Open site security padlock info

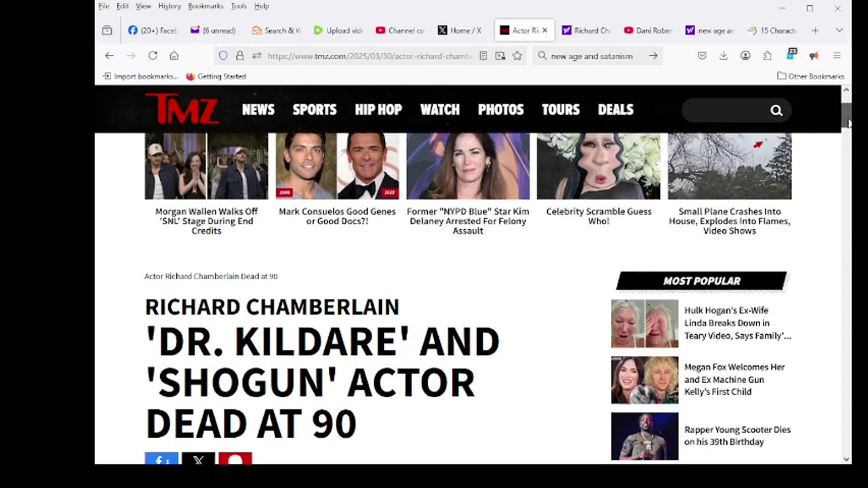pyautogui.click(x=239, y=56)
